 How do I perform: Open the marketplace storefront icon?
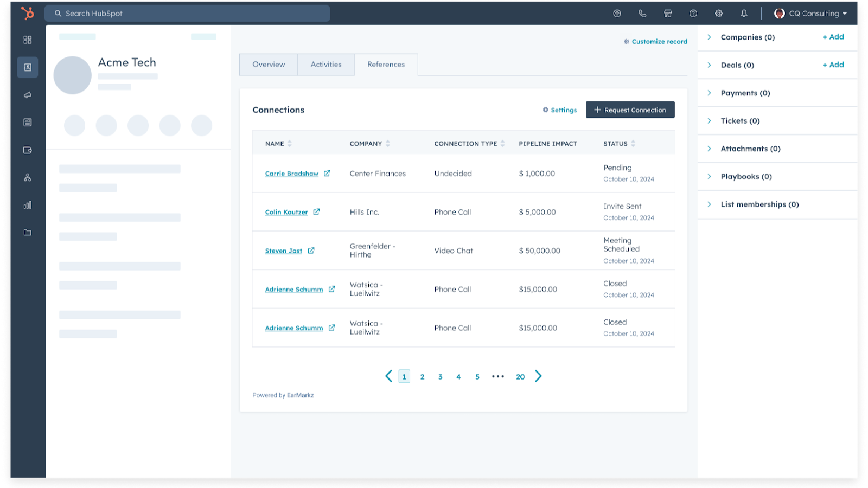[x=668, y=14]
